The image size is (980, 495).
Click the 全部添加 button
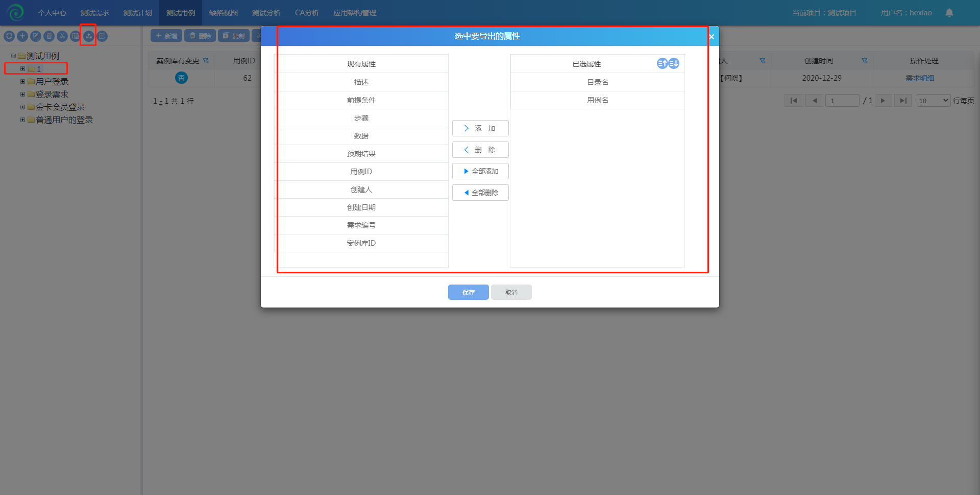[480, 171]
